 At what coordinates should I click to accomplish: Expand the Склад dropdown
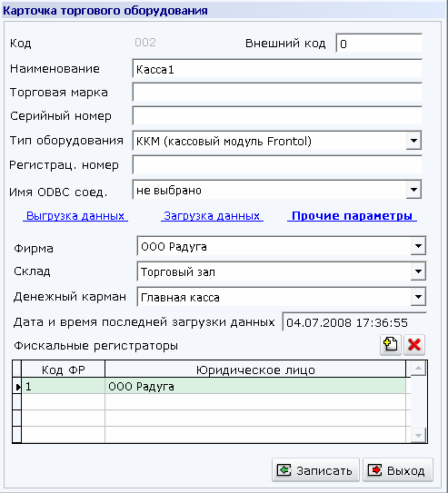(418, 271)
